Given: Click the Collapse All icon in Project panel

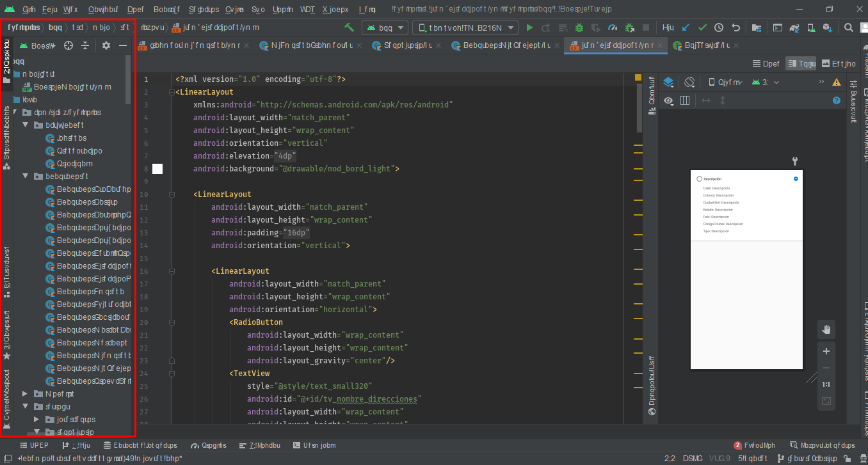Looking at the screenshot, I should tap(85, 45).
